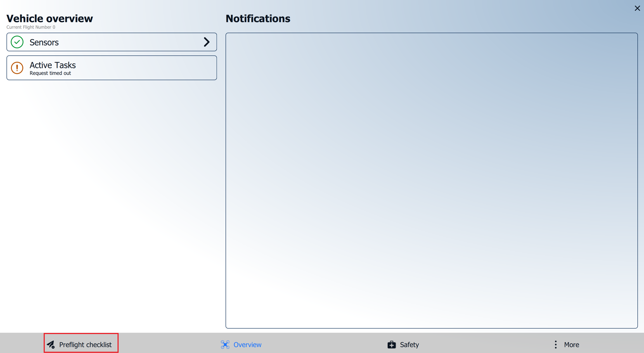Click the Safety medical kit icon
The height and width of the screenshot is (353, 644).
pos(391,344)
